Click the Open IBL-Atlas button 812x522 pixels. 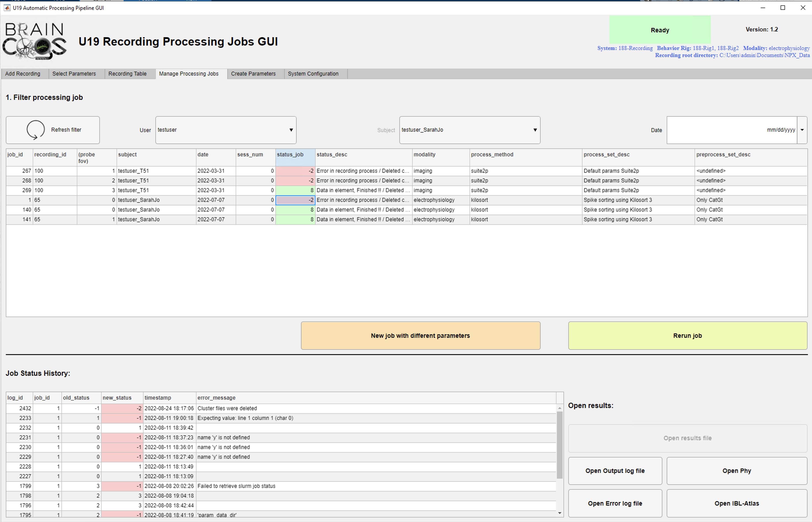pos(737,503)
